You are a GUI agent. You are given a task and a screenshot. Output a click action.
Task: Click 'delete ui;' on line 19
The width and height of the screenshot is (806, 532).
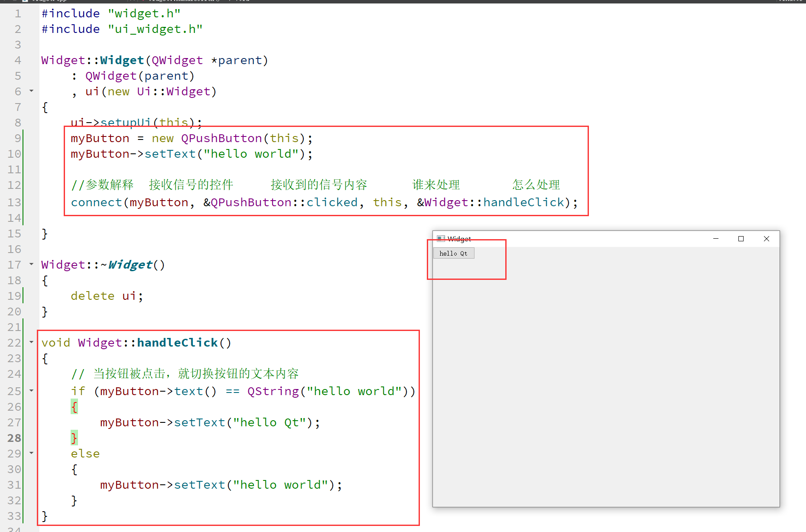[107, 296]
